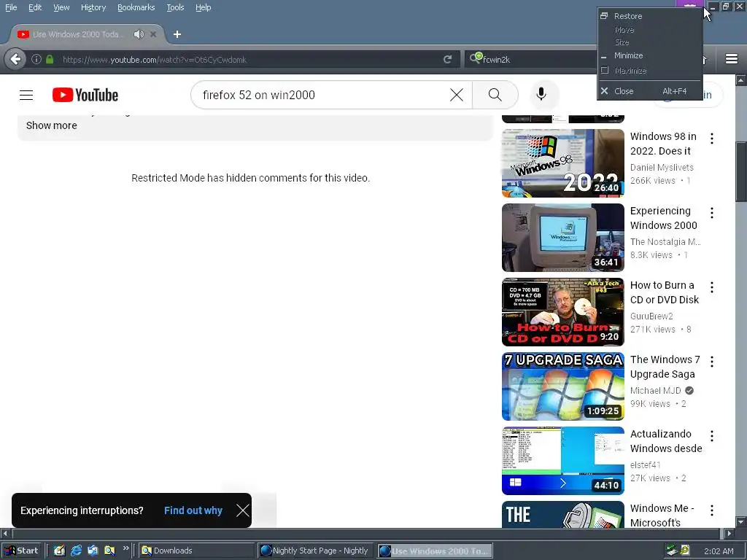Image resolution: width=747 pixels, height=560 pixels.
Task: Click the horizontal scrollbar left arrow
Action: [5, 533]
